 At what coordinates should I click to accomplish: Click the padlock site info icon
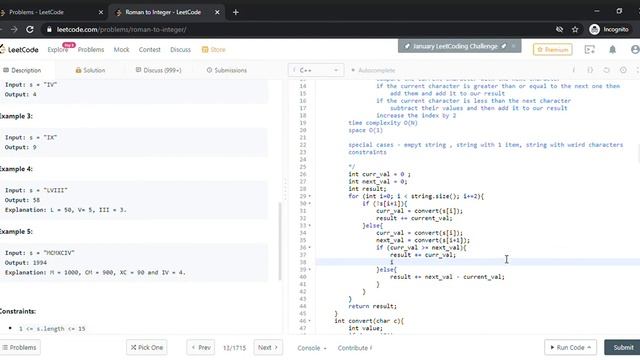tap(49, 29)
